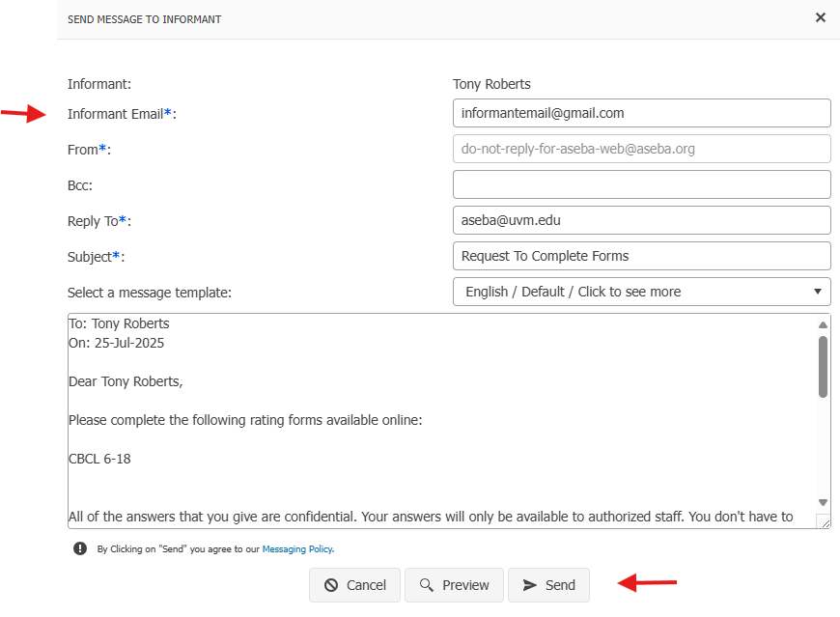The height and width of the screenshot is (617, 840).
Task: Open the Messaging Policy link
Action: coord(297,549)
